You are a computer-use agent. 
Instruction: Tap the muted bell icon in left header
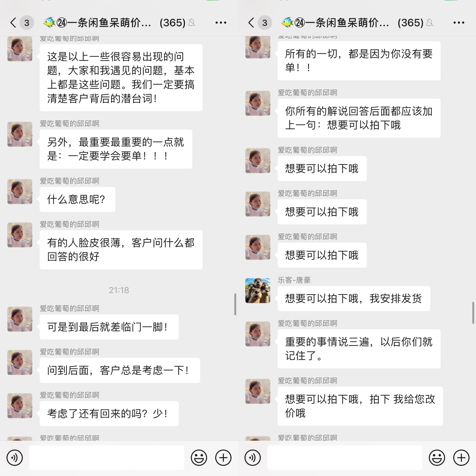192,23
